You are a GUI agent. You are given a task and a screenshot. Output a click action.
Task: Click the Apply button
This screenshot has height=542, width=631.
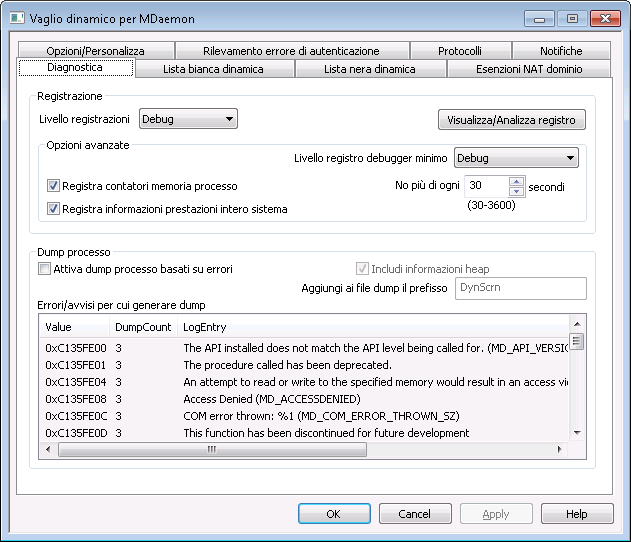[x=496, y=514]
